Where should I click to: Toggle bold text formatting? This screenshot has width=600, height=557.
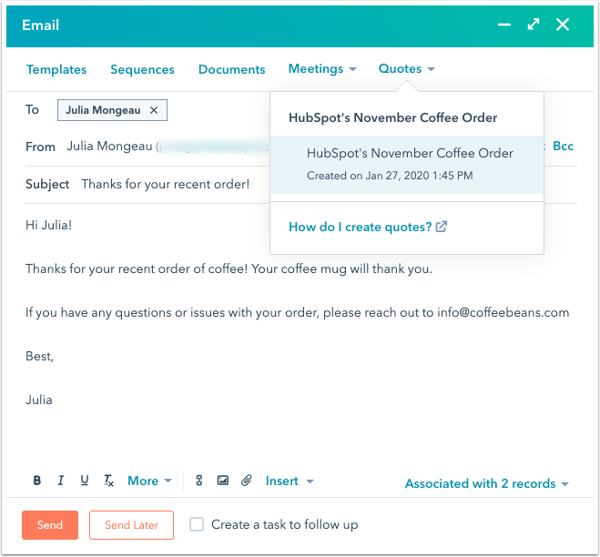(37, 481)
